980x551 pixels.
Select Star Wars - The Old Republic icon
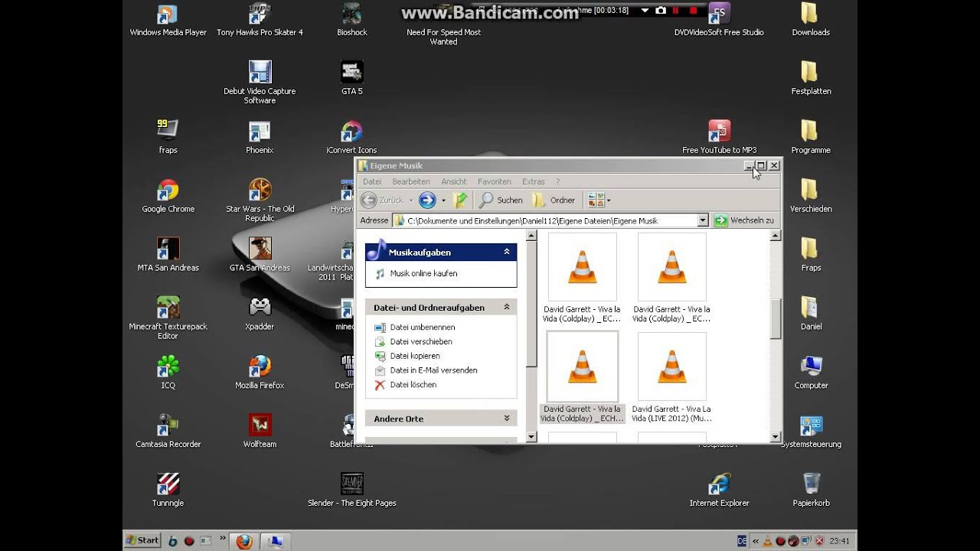pyautogui.click(x=260, y=199)
